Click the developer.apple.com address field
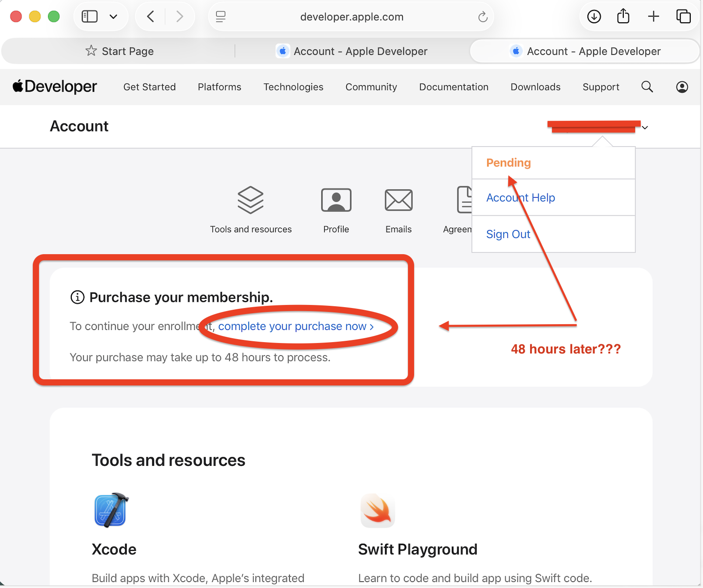703x588 pixels. click(x=351, y=17)
